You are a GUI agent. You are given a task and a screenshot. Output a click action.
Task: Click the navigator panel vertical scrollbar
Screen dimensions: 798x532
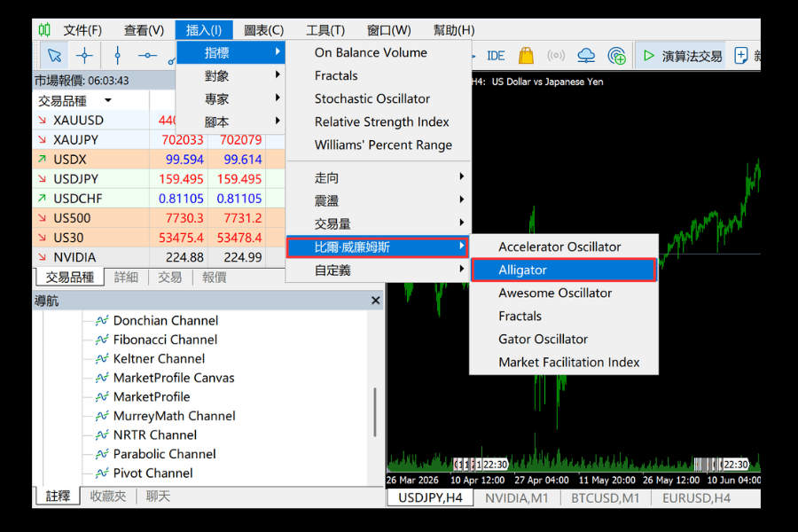[x=375, y=412]
